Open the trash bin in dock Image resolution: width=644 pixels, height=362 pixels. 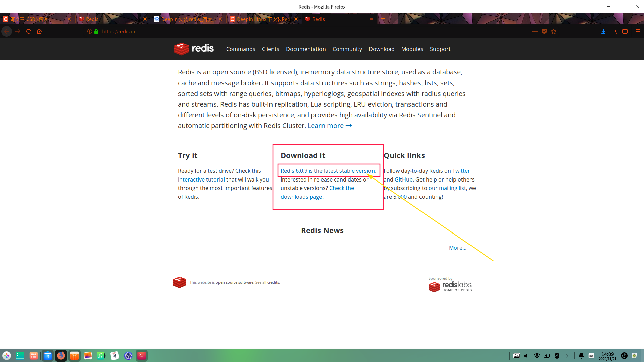[x=634, y=356]
